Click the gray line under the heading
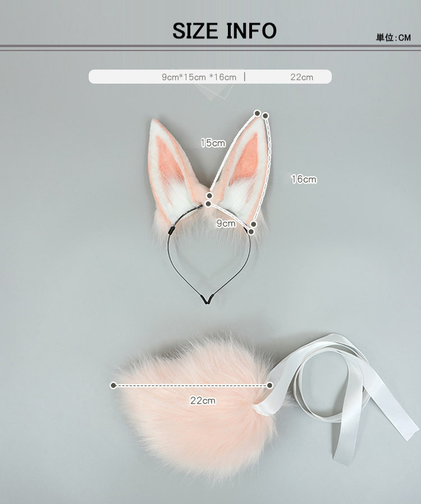The width and height of the screenshot is (421, 504). (210, 47)
